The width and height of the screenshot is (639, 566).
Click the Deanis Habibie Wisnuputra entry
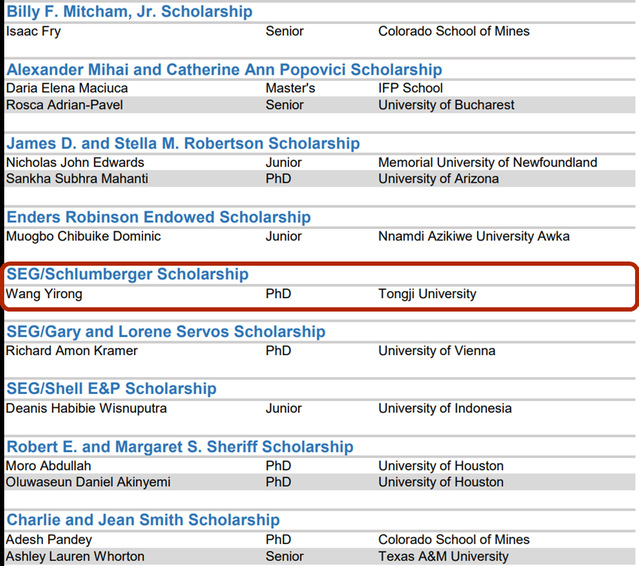[x=86, y=408]
